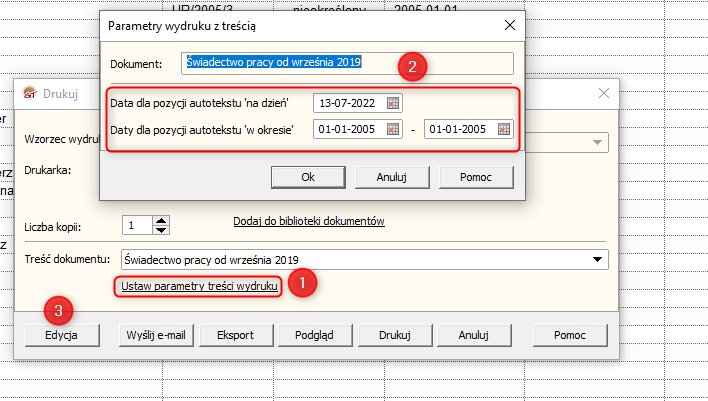Click the 'Data dla pozycji autotekstu 'na dzień'' label

click(x=199, y=103)
